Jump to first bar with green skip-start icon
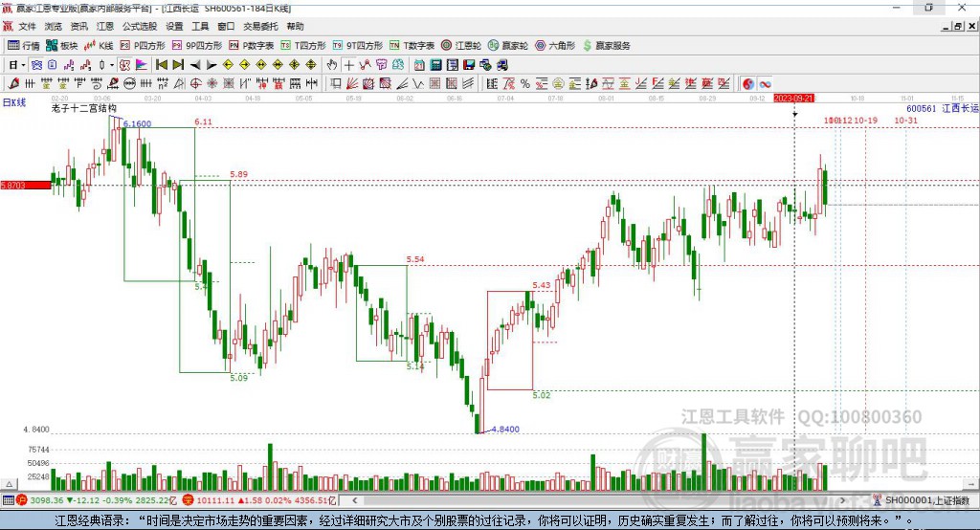The width and height of the screenshot is (980, 530). click(x=162, y=65)
